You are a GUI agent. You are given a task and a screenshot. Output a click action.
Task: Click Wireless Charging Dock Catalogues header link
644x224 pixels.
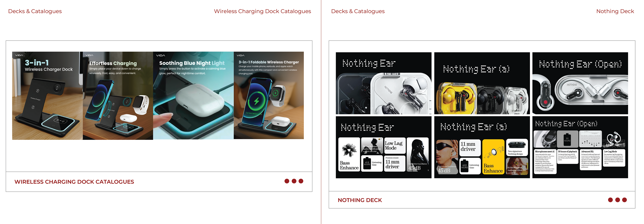point(262,11)
